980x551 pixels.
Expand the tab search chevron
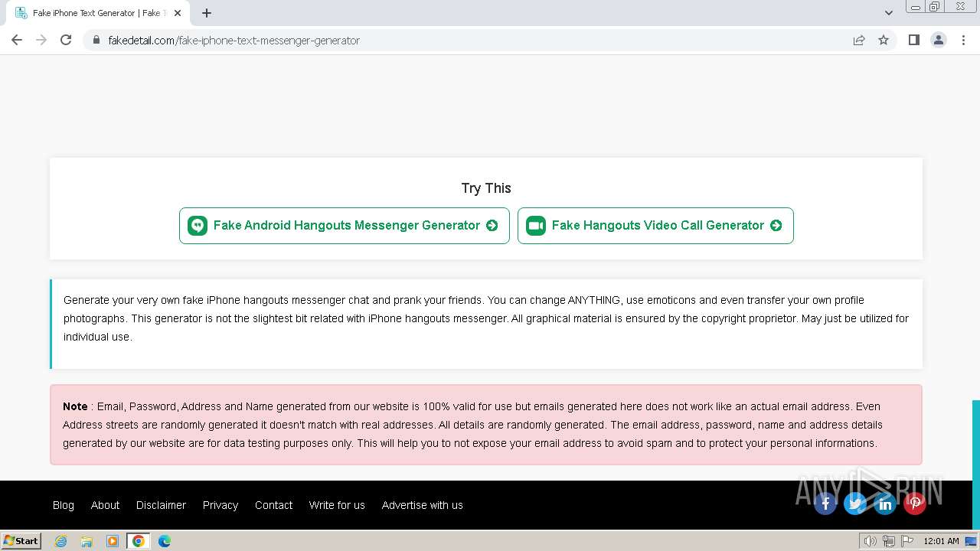tap(888, 13)
